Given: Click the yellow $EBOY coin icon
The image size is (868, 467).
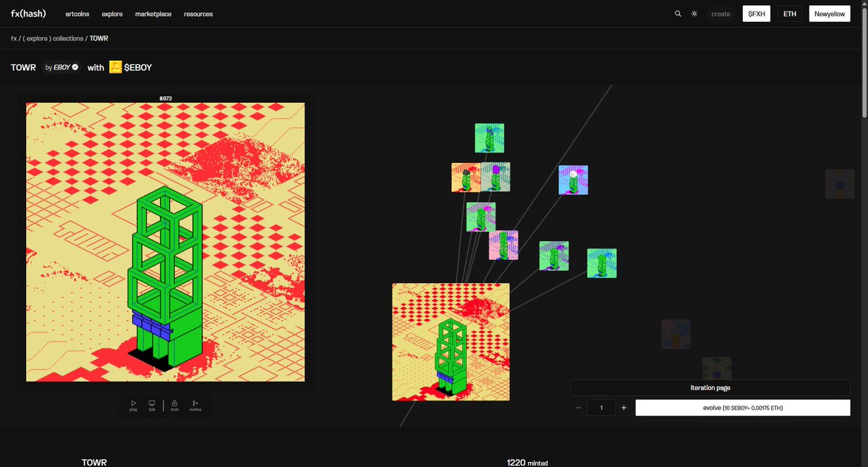Looking at the screenshot, I should [x=116, y=67].
